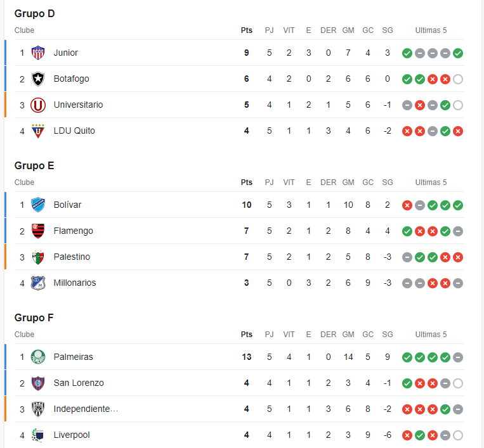Click Palmeiras' grey draw indicator
Image resolution: width=484 pixels, height=448 pixels.
458,357
